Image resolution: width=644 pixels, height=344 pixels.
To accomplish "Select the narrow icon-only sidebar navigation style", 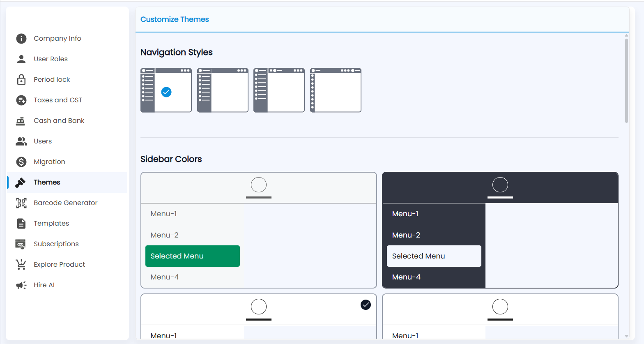I will click(336, 90).
